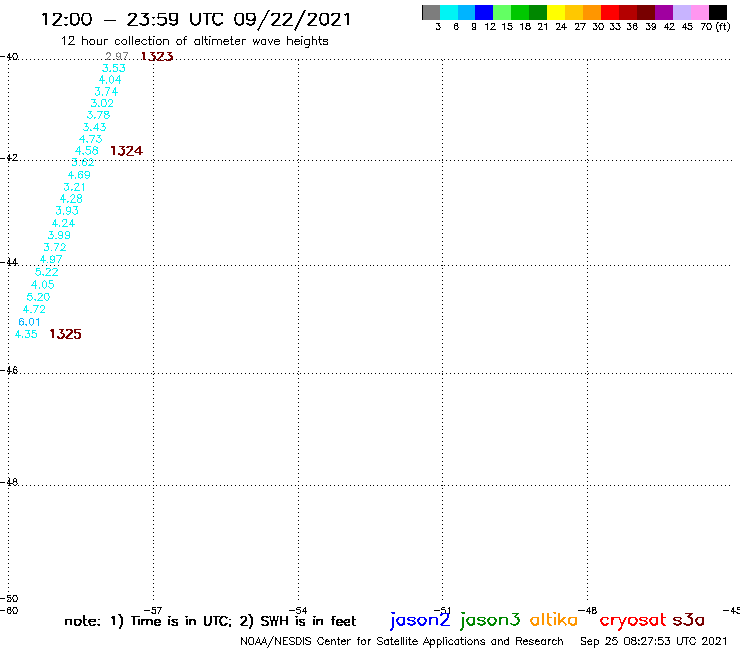This screenshot has height=650, width=740.
Task: Click the 3.43 wave height value
Action: coord(94,127)
